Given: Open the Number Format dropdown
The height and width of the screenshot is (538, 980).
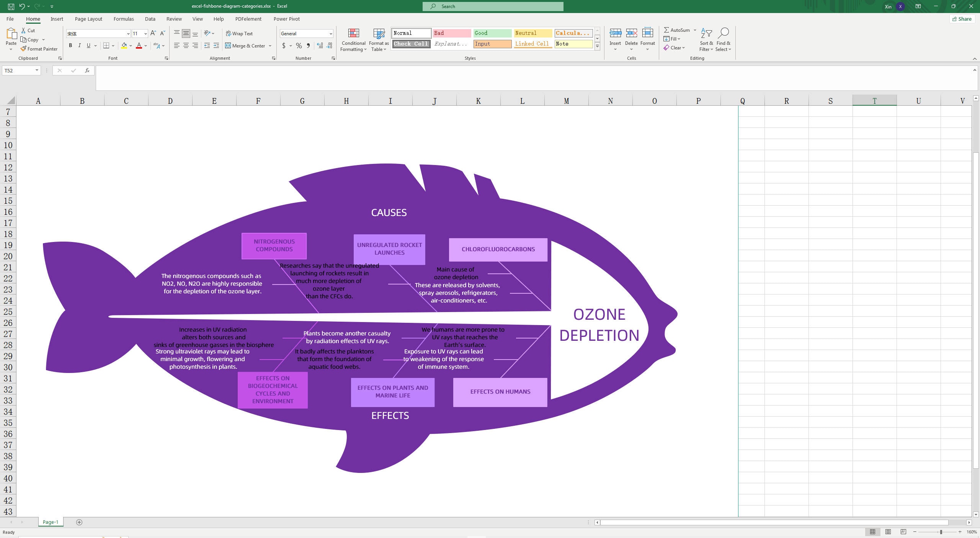Looking at the screenshot, I should tap(328, 33).
